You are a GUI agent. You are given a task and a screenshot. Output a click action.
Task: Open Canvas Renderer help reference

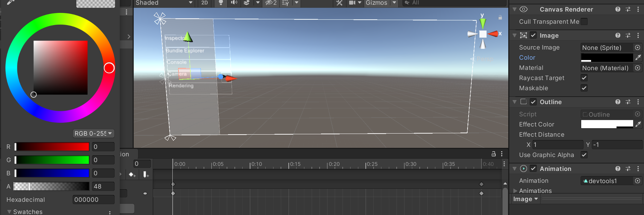618,9
